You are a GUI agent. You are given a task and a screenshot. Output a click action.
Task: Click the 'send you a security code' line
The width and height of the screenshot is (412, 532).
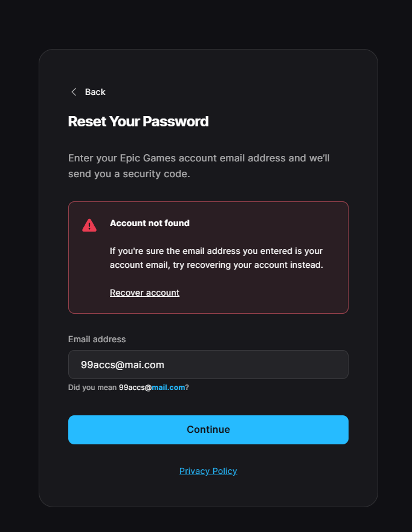point(129,174)
